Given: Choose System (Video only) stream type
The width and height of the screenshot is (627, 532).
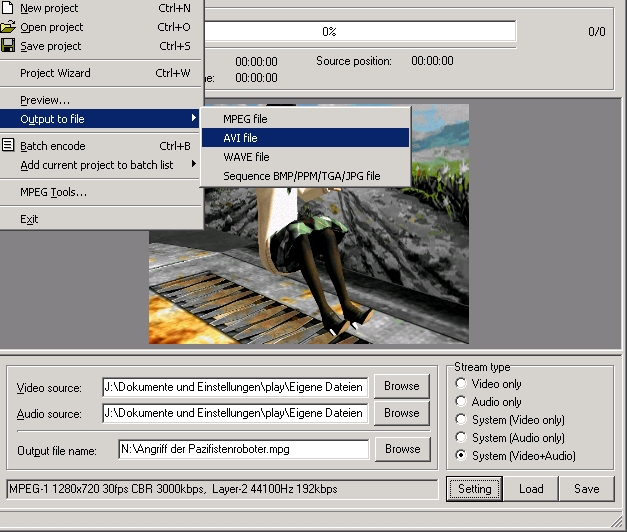Looking at the screenshot, I should (461, 420).
